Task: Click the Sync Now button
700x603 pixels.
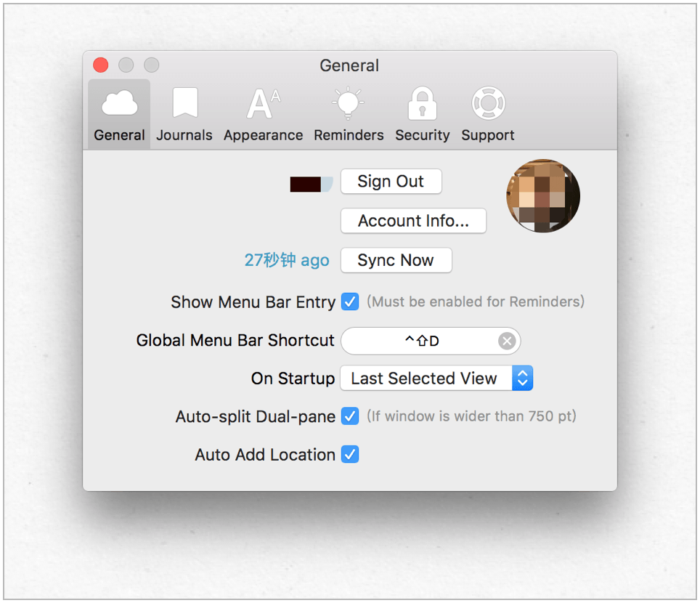Action: tap(396, 260)
